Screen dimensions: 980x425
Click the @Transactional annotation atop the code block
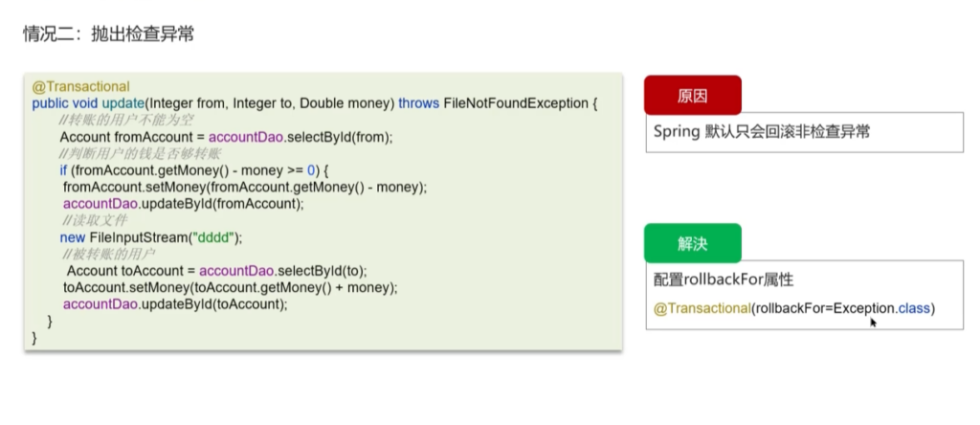(x=80, y=86)
